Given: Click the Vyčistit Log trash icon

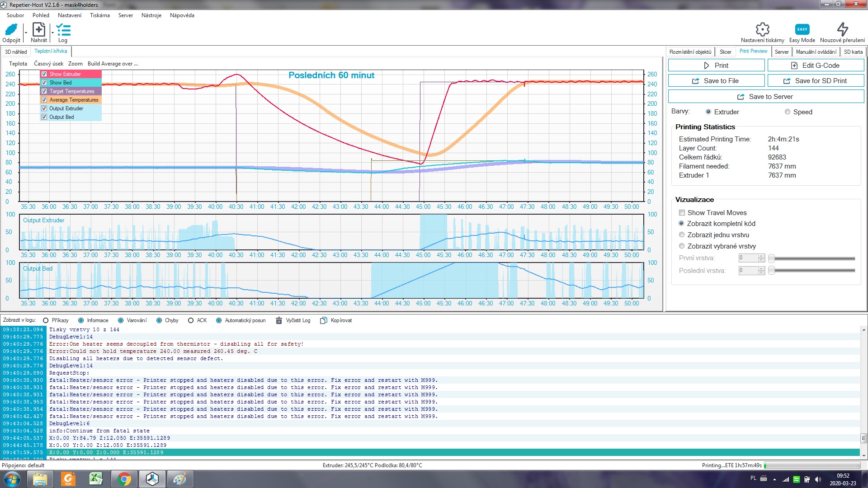Looking at the screenshot, I should click(x=279, y=320).
